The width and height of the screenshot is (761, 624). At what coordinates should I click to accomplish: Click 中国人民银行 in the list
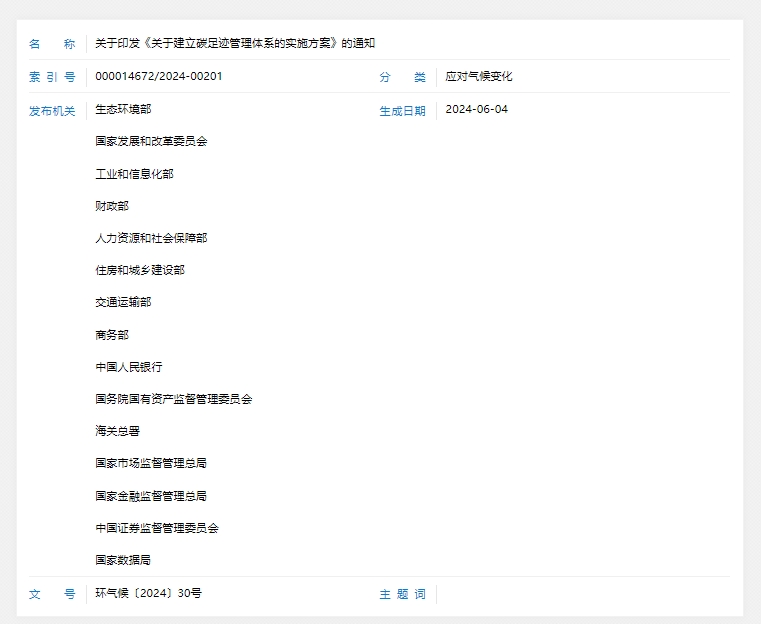point(129,367)
